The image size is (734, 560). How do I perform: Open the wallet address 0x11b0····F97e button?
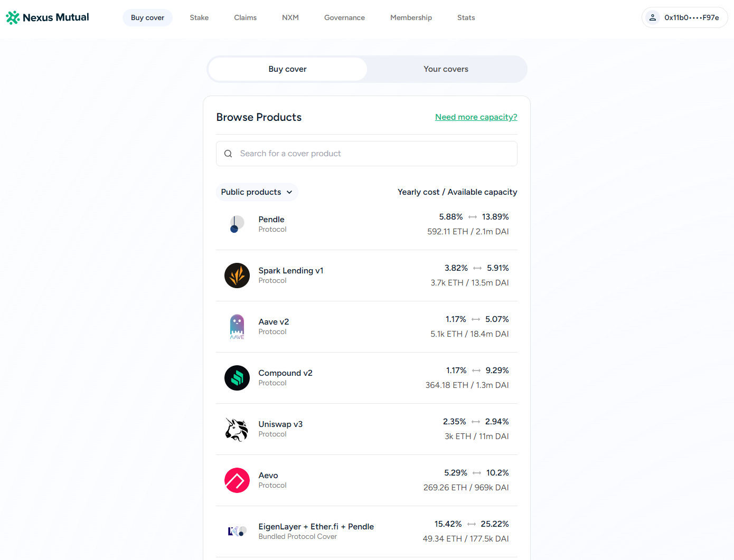pyautogui.click(x=685, y=17)
